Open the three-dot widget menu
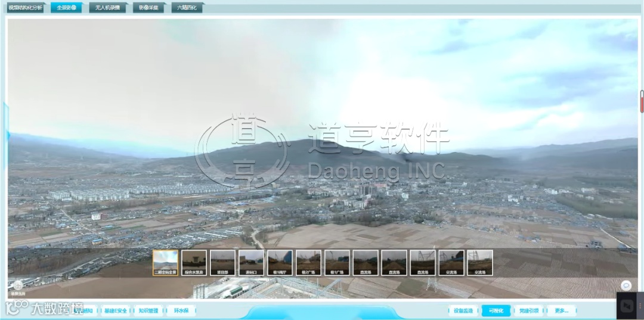This screenshot has height=320, width=644. pyautogui.click(x=639, y=306)
